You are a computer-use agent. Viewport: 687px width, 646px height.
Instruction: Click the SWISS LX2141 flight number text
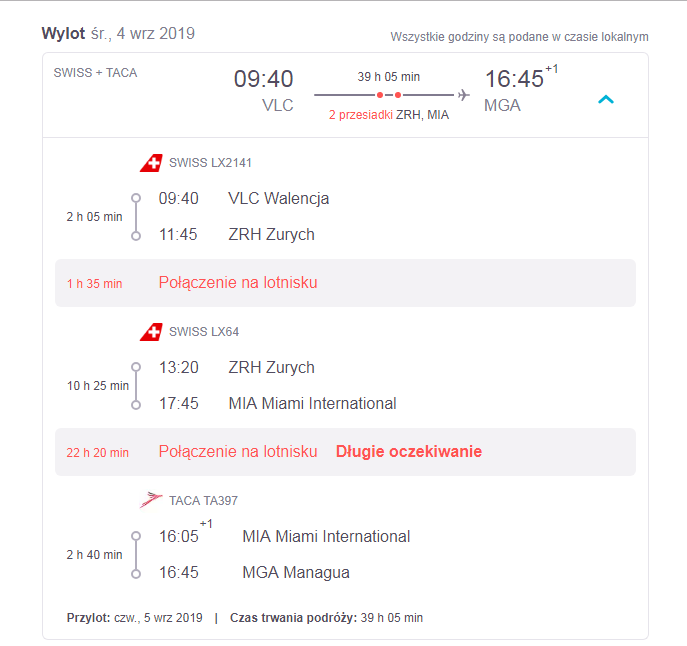tap(210, 163)
